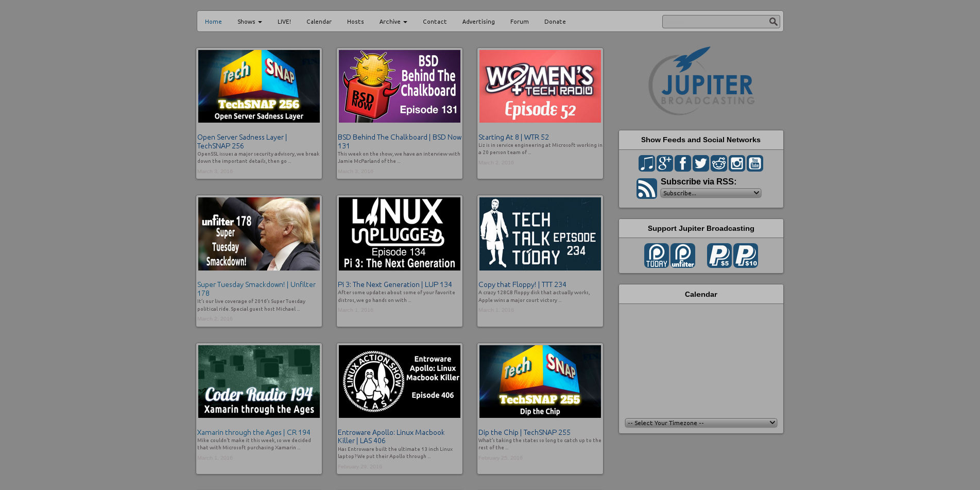Click the "February 29, 2016" date text
980x490 pixels.
point(359,467)
